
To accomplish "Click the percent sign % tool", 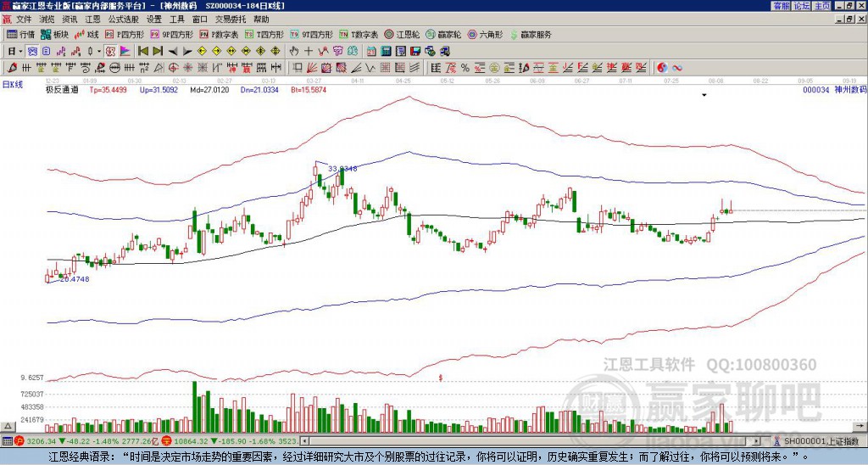I will tap(465, 68).
